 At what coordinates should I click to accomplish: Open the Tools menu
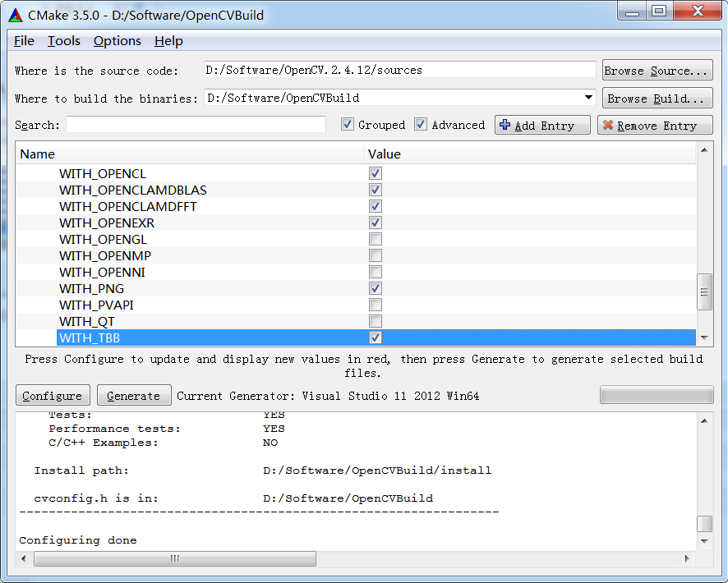pos(64,41)
